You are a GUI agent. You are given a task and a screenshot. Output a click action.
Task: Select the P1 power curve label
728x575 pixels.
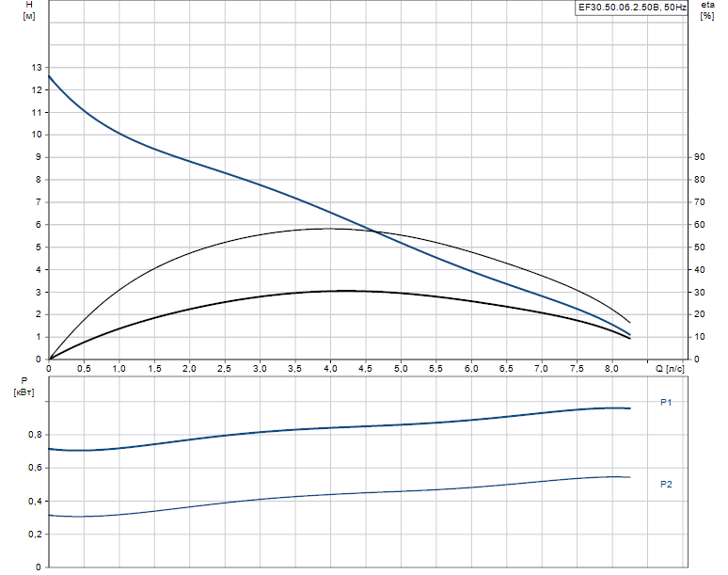[666, 403]
